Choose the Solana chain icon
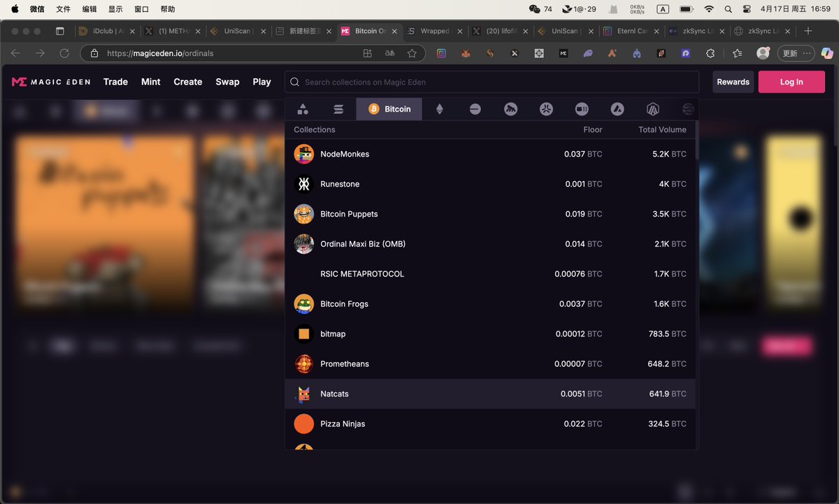This screenshot has width=839, height=504. [x=338, y=109]
